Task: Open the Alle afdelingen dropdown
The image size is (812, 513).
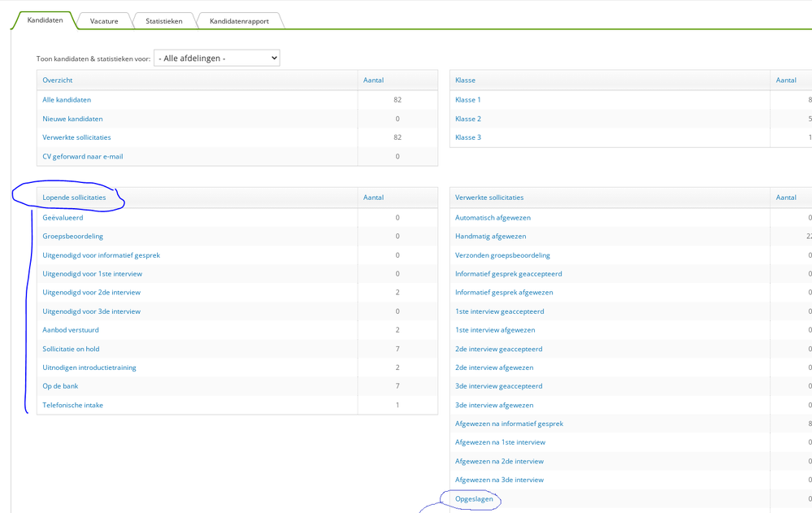Action: 217,58
